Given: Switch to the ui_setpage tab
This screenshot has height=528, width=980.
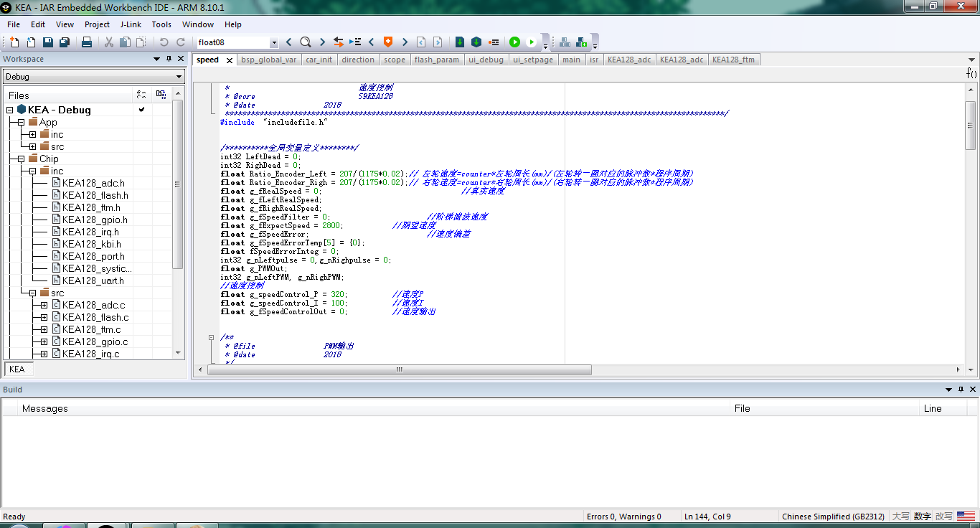Looking at the screenshot, I should point(533,60).
